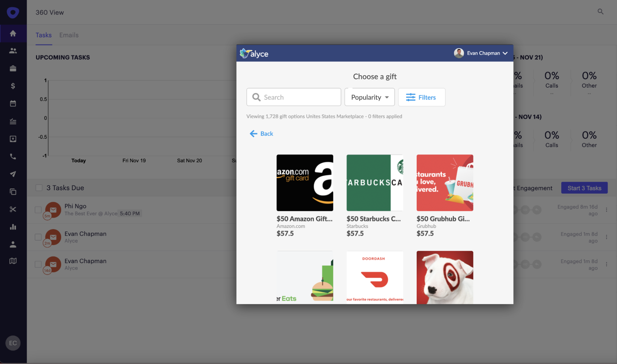
Task: Click the Back arrow icon
Action: coord(253,134)
